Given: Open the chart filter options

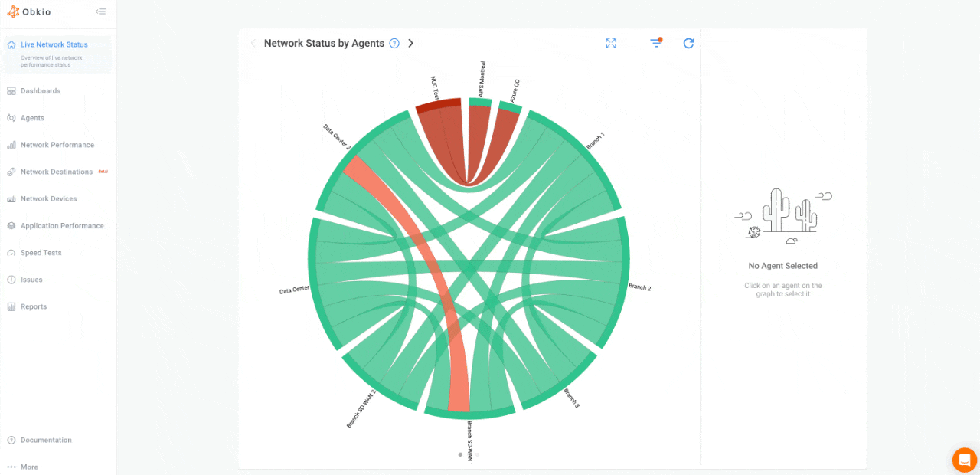Looking at the screenshot, I should [x=656, y=43].
